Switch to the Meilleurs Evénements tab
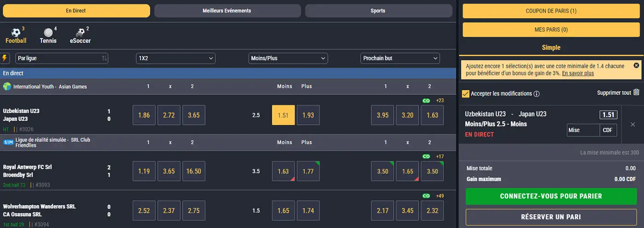Screen dimensions: 644x228 click(227, 11)
